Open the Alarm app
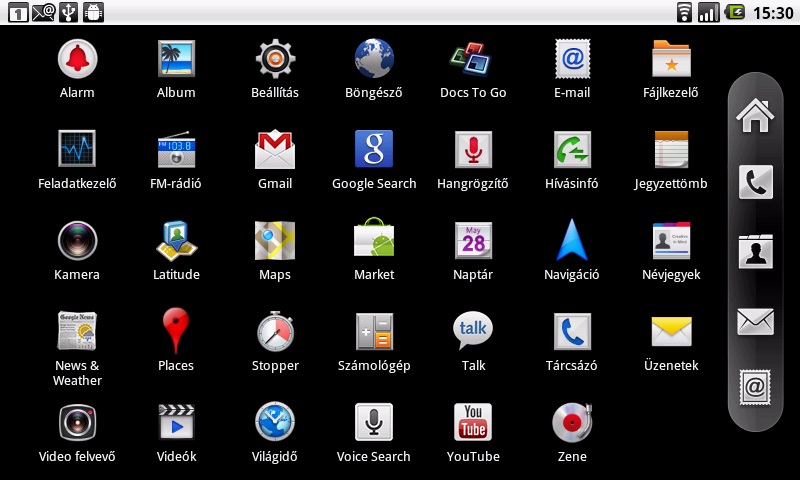800x480 pixels. point(77,60)
